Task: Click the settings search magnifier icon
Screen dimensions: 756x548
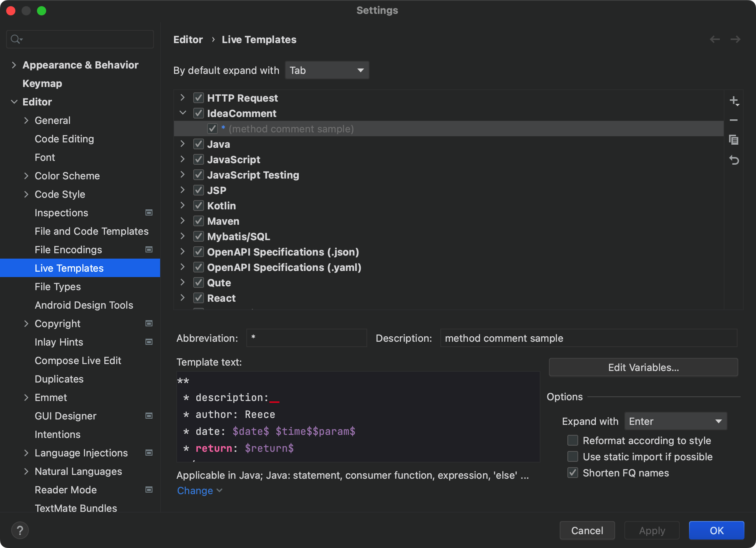Action: (16, 39)
